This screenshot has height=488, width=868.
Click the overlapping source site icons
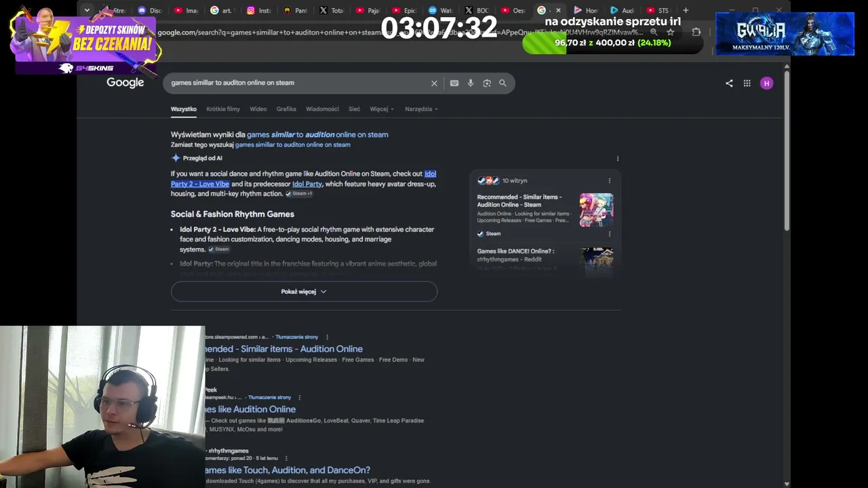coord(488,181)
